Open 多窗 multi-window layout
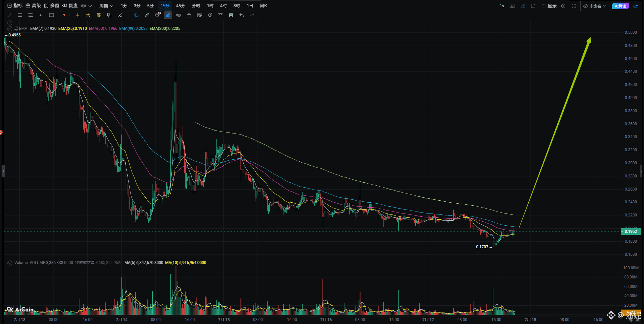The height and width of the screenshot is (324, 644). click(x=52, y=6)
